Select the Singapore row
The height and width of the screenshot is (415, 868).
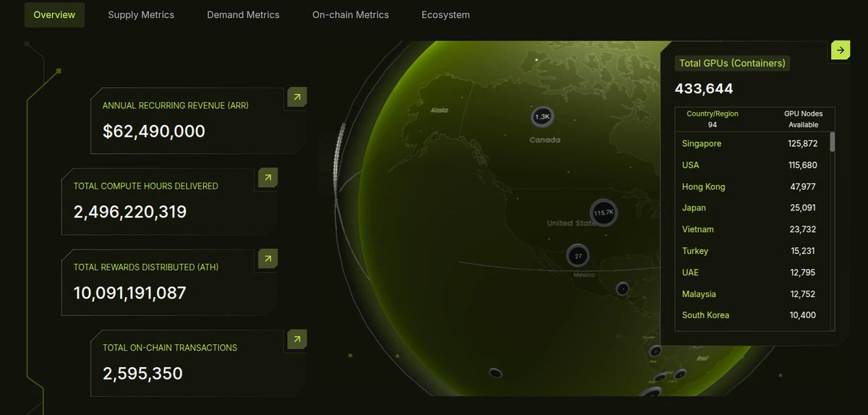[x=752, y=144]
